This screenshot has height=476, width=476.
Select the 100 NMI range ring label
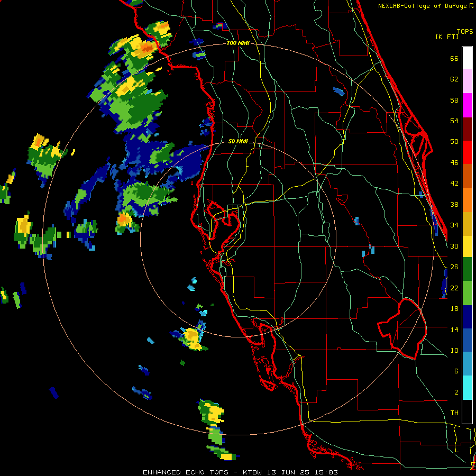tap(238, 43)
